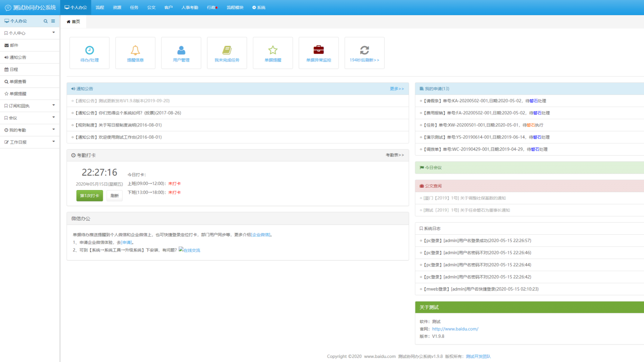Toggle the sidebar menu hamburger icon
Viewport: 644px width, 362px height.
pyautogui.click(x=53, y=21)
